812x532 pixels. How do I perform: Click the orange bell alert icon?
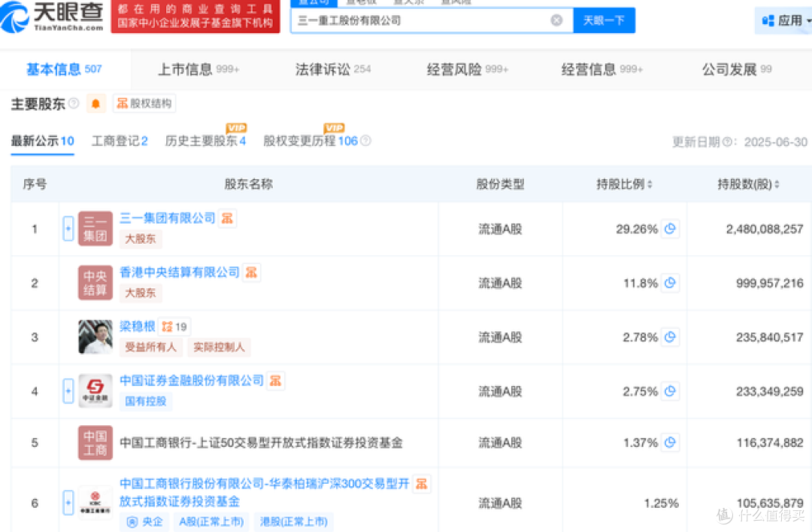95,104
